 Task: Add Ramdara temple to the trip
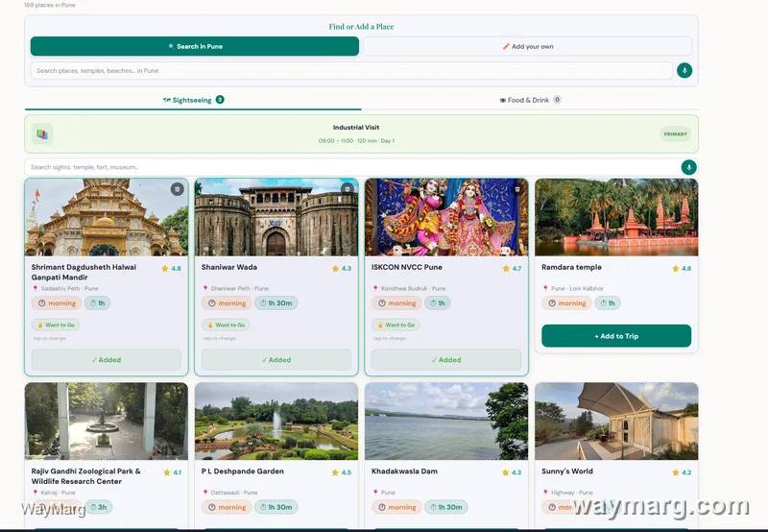[616, 336]
